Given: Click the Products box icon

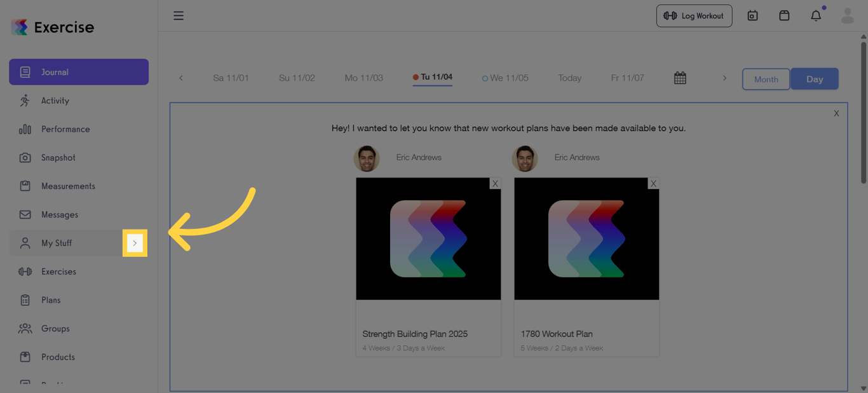Looking at the screenshot, I should (25, 357).
